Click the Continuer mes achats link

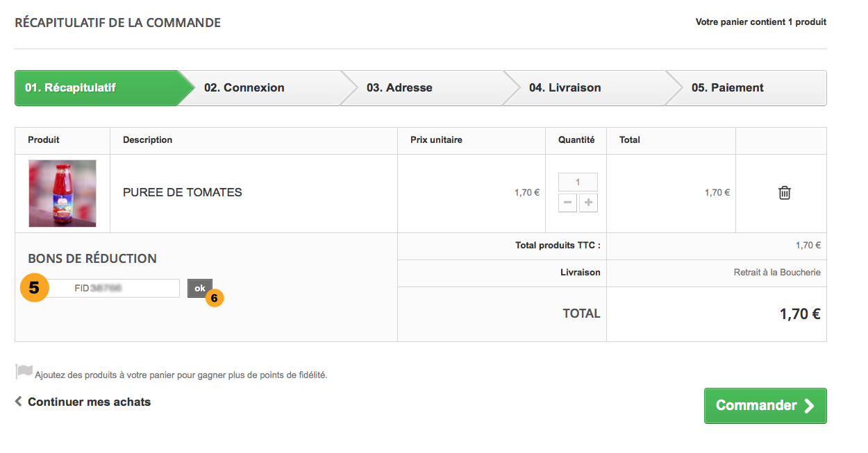pyautogui.click(x=89, y=402)
